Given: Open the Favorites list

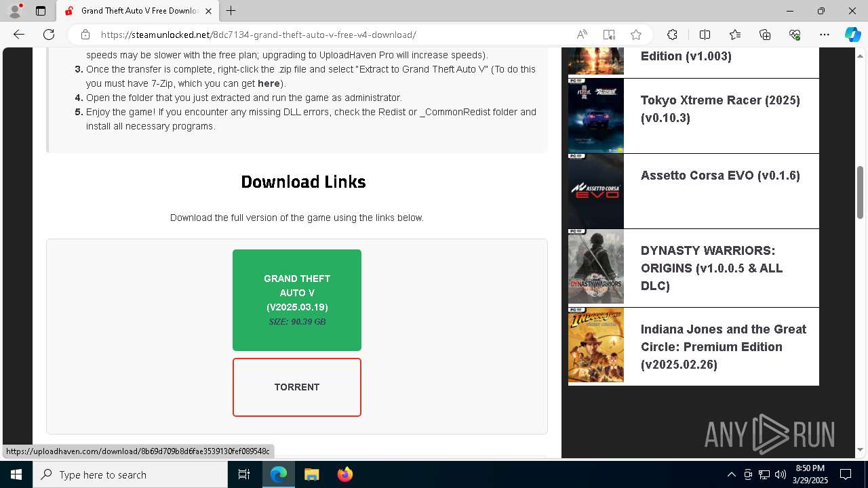Looking at the screenshot, I should point(735,35).
